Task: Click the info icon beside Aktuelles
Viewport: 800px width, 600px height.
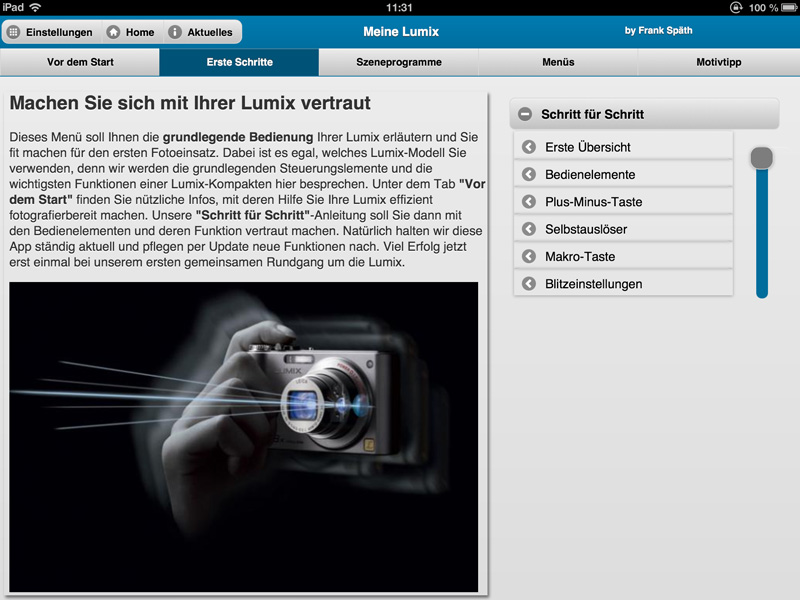Action: click(174, 32)
